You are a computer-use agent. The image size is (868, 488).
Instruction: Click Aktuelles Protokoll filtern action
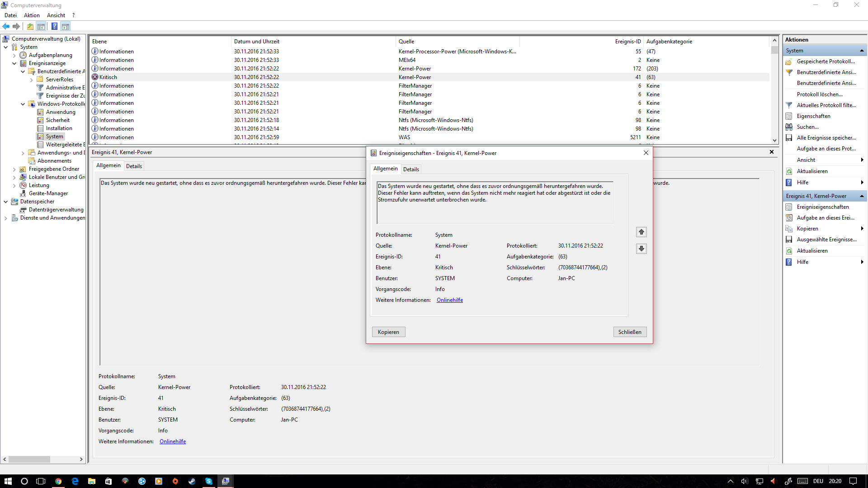point(826,105)
